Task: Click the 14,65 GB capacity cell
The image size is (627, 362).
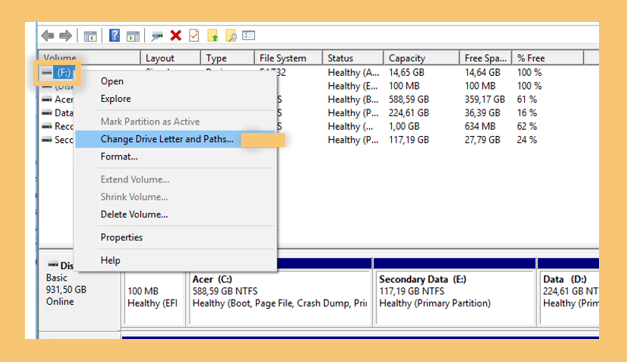Action: [x=407, y=72]
